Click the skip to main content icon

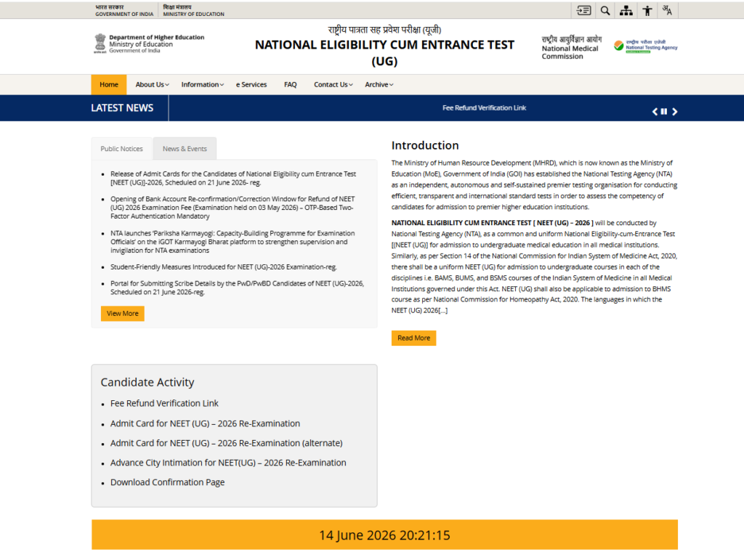583,10
